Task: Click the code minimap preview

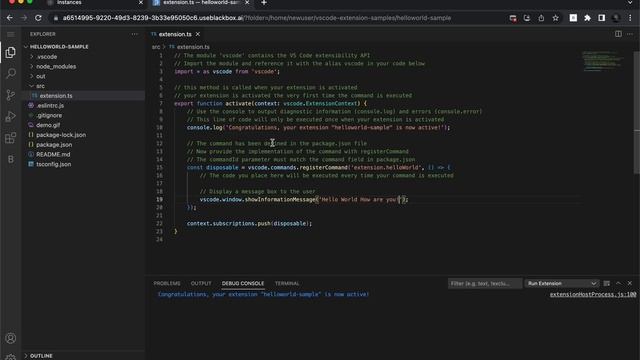Action: click(x=602, y=61)
